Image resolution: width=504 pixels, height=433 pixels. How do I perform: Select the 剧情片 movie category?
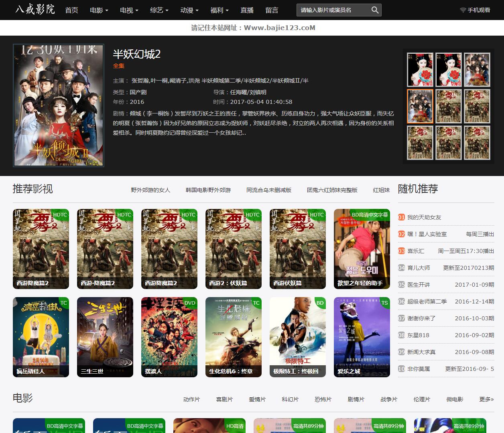[x=356, y=399]
